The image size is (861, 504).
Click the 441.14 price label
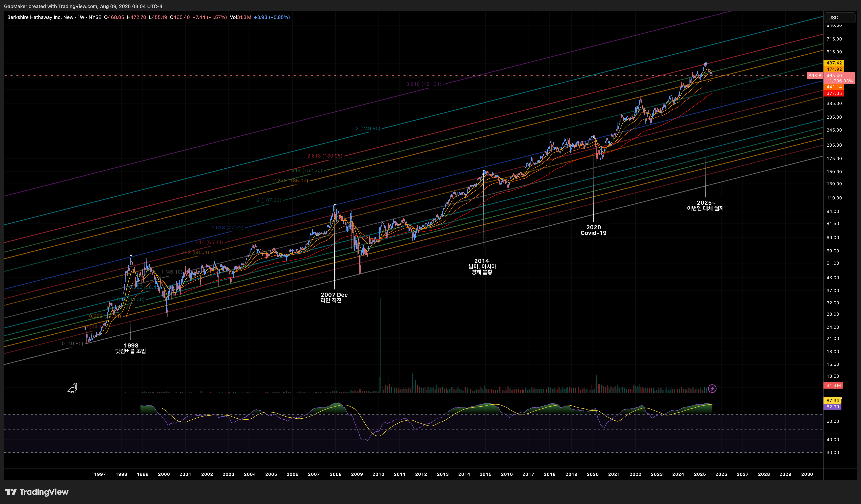point(834,87)
